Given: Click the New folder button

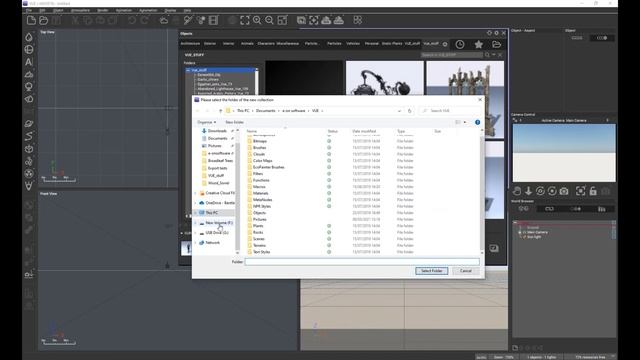Looking at the screenshot, I should pos(234,122).
